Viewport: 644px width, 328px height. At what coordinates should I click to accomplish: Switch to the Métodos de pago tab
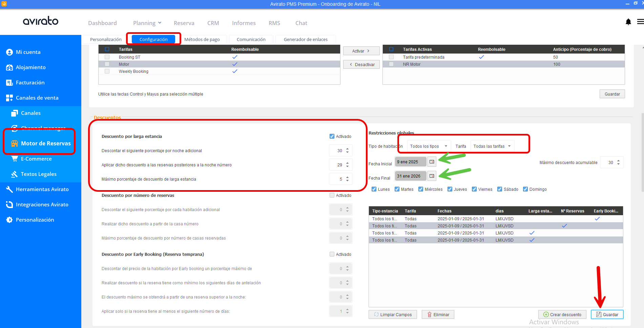tap(202, 39)
